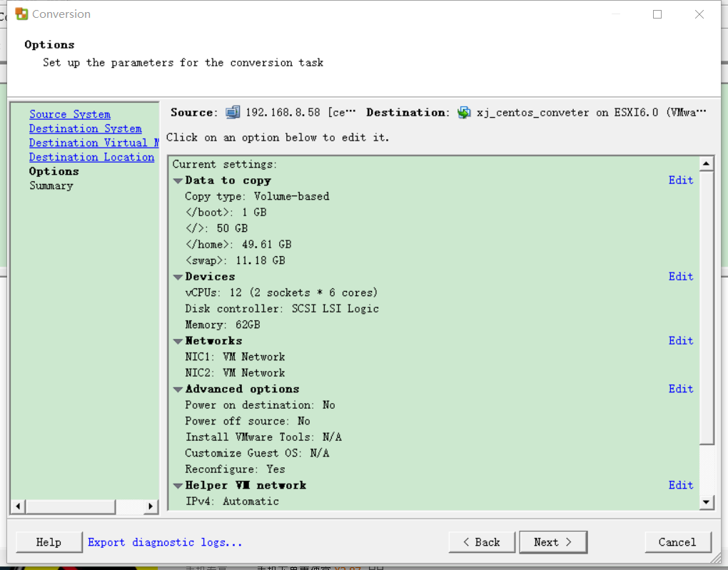728x570 pixels.
Task: Click the destination icon beside xj_centos_conveter
Action: 462,112
